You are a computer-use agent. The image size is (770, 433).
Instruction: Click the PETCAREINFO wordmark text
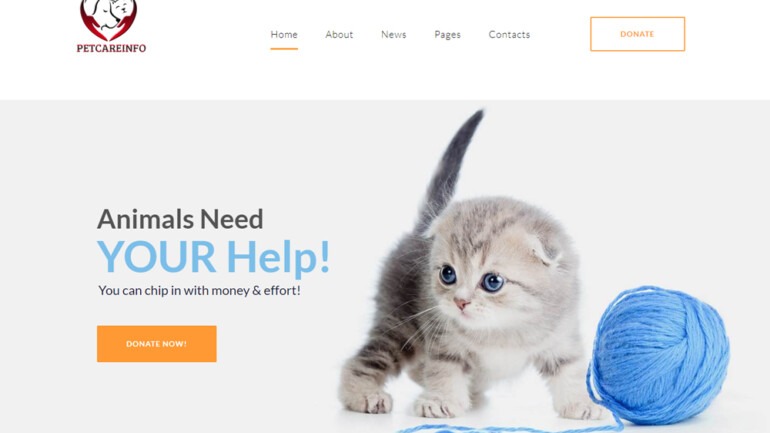(x=111, y=48)
